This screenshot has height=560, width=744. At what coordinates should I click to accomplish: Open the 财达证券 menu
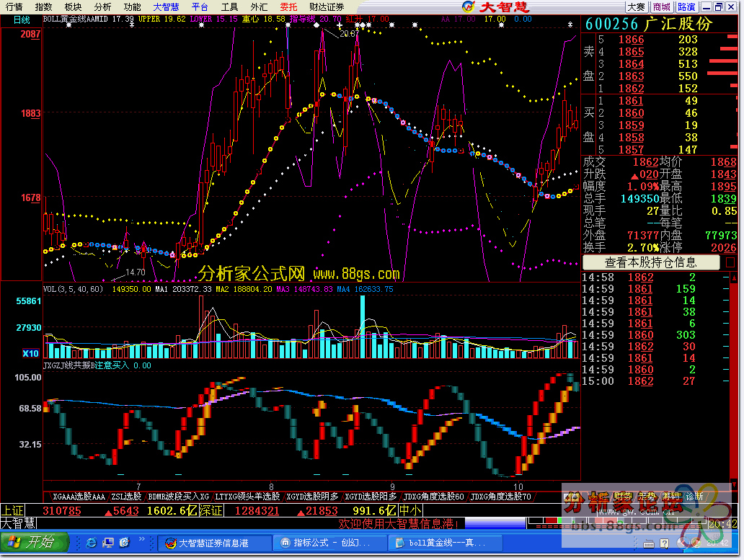click(327, 6)
